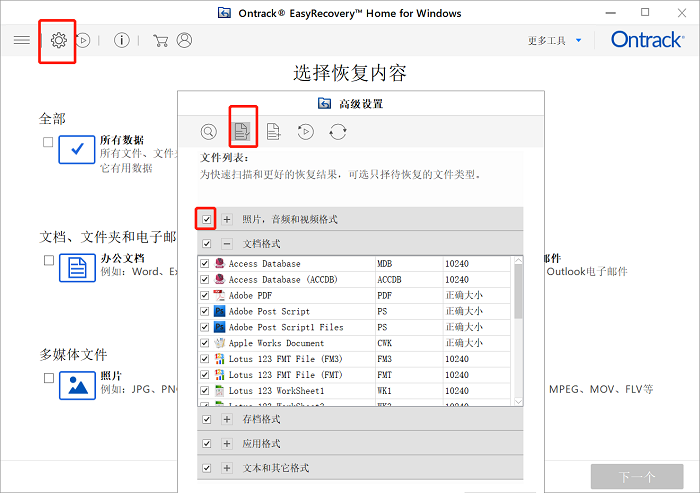Toggle the Adobe PDF checkbox

(205, 296)
